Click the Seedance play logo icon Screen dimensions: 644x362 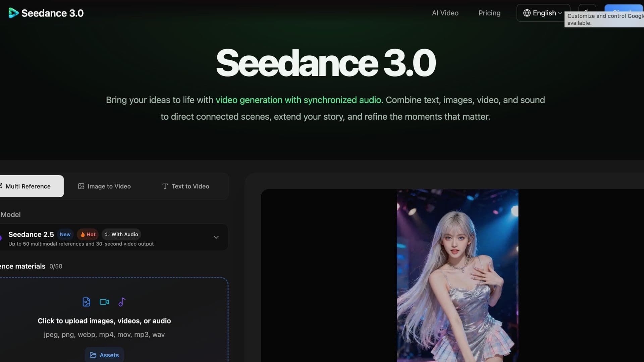click(13, 13)
